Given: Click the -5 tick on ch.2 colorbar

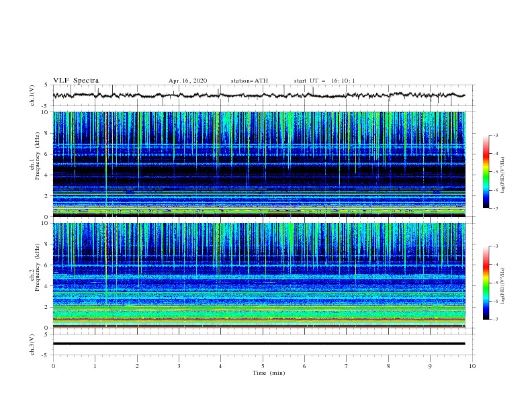Looking at the screenshot, I should tap(495, 283).
